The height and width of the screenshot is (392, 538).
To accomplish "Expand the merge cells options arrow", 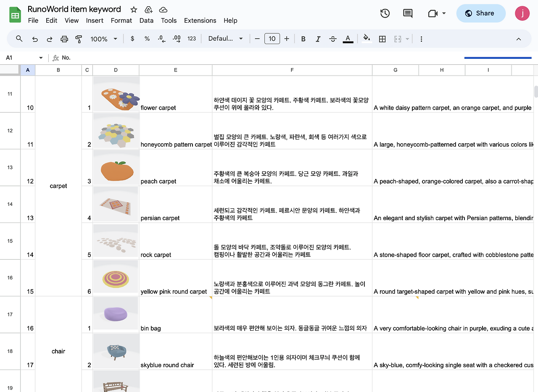I will click(x=406, y=38).
